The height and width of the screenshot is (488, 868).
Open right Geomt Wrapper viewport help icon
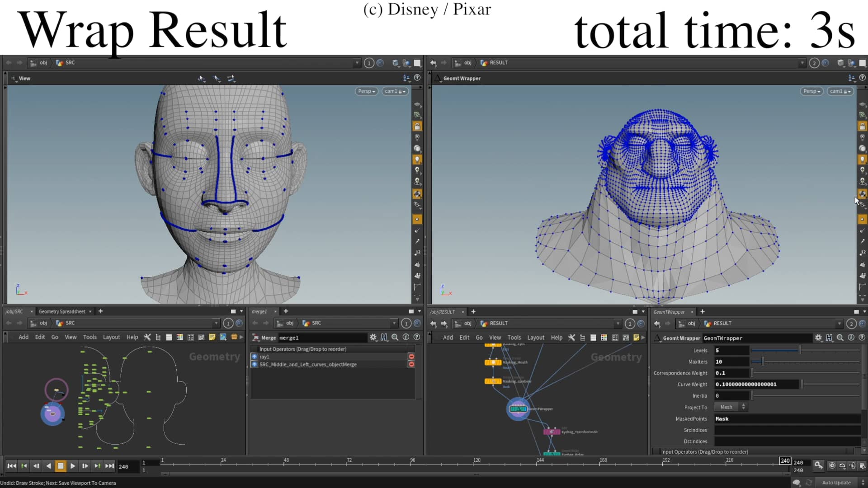pyautogui.click(x=862, y=78)
